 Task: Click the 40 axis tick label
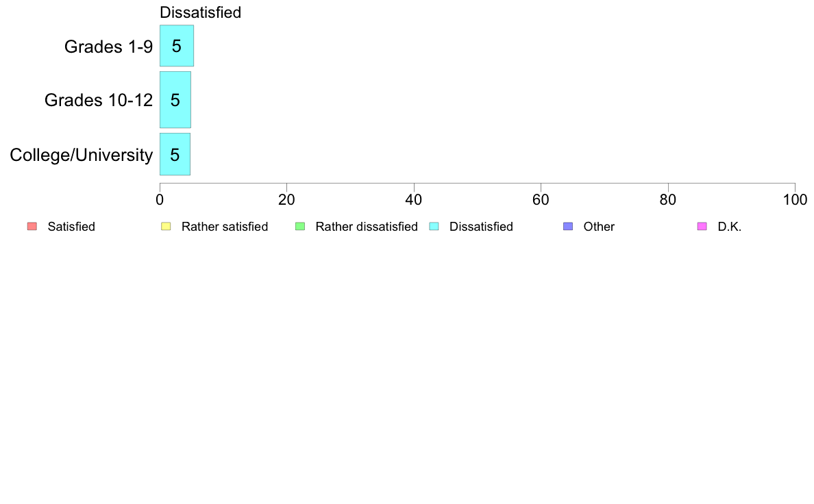pyautogui.click(x=414, y=200)
